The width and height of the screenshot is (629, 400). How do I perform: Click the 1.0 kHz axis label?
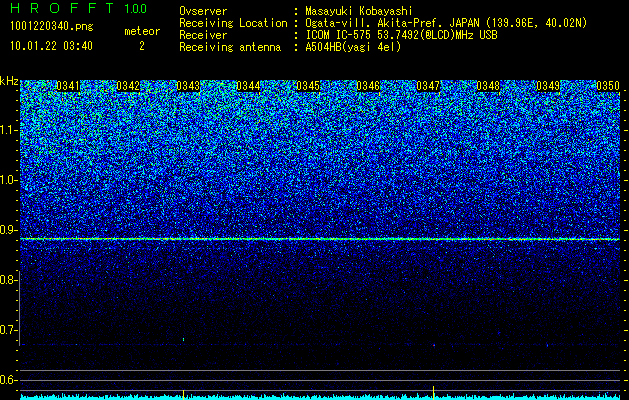pos(8,180)
